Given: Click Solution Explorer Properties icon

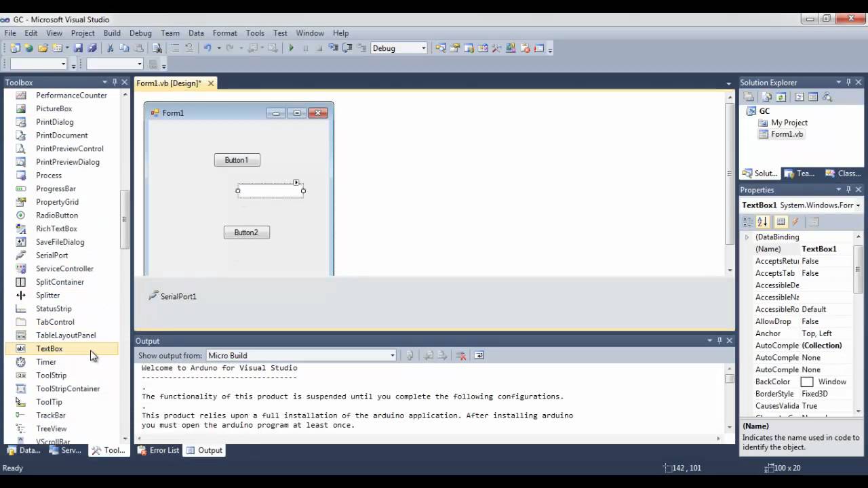Looking at the screenshot, I should click(749, 97).
